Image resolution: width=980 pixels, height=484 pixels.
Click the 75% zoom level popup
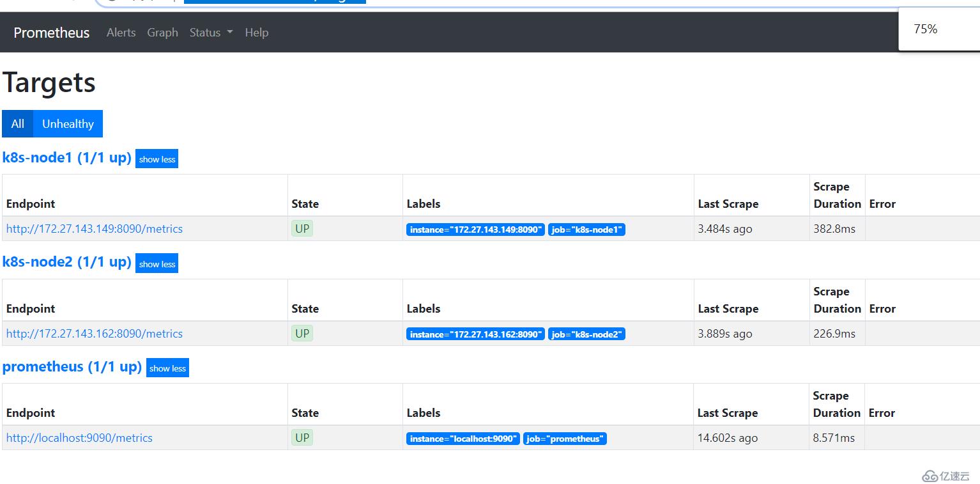(x=939, y=29)
